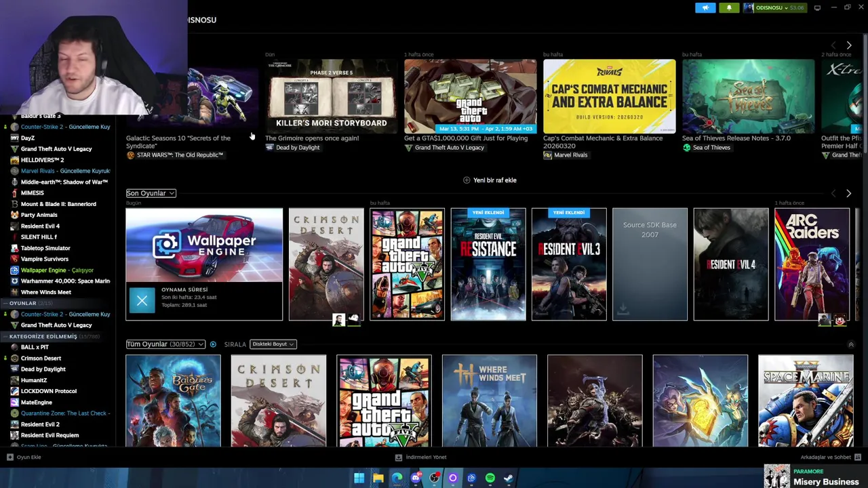Click the DayZ icon in sidebar
This screenshot has width=868, height=488.
(15, 138)
